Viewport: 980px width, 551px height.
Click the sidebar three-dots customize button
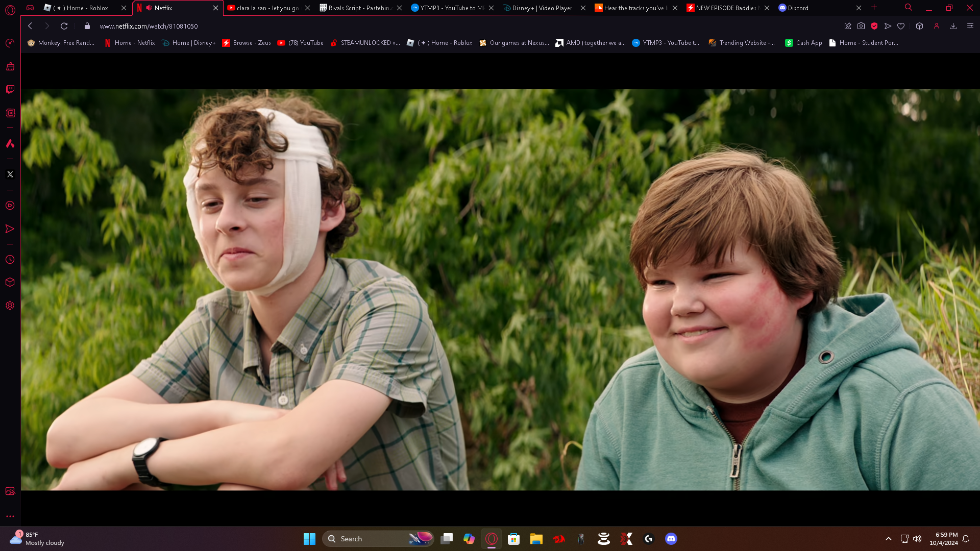[10, 516]
